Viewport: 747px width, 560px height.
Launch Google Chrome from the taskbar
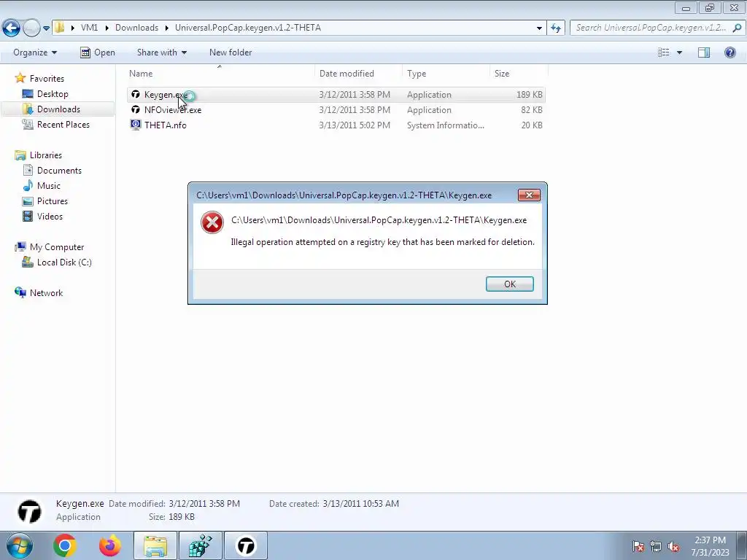65,545
